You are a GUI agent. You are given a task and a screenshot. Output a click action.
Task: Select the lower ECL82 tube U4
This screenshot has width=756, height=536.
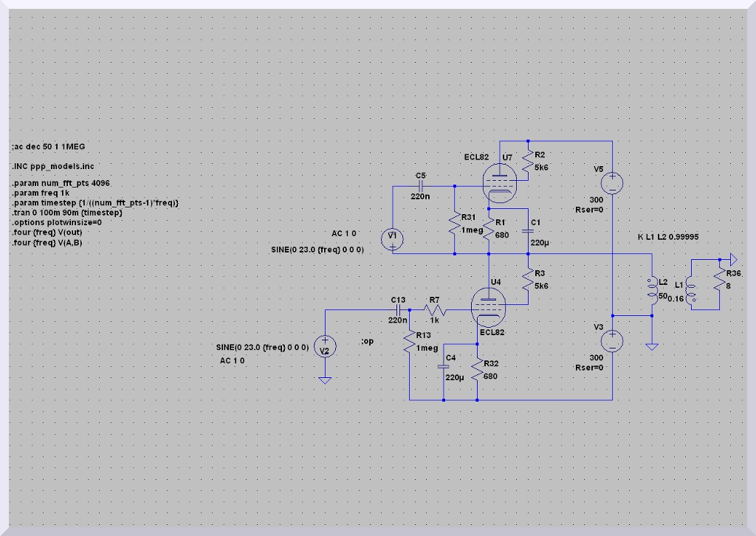pyautogui.click(x=488, y=307)
